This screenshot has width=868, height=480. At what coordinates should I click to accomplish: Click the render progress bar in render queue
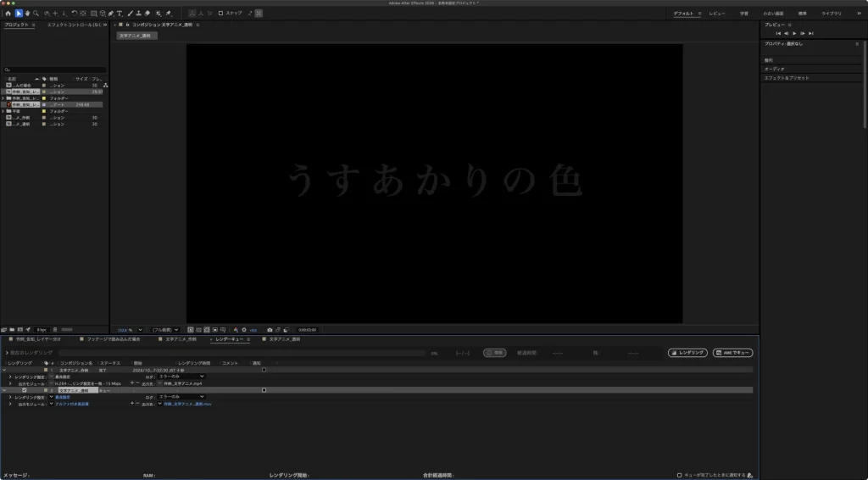tap(242, 353)
